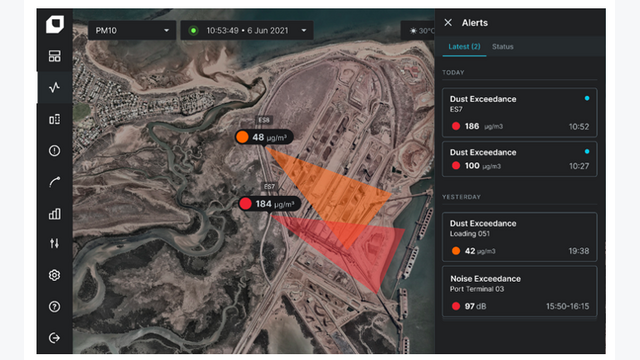Open the date and time dropdown
Image resolution: width=640 pixels, height=360 pixels.
[247, 30]
